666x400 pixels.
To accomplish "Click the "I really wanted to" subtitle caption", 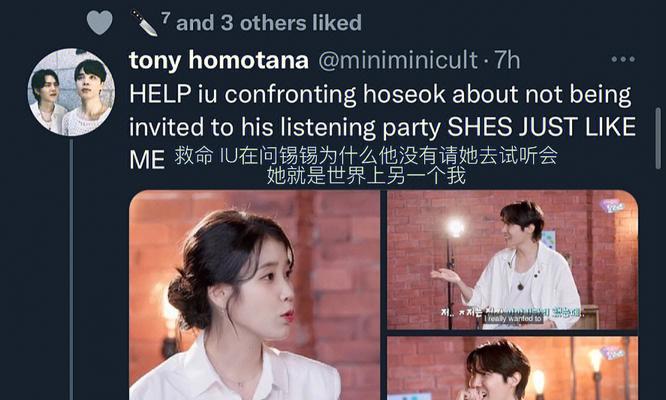I will pos(514,318).
